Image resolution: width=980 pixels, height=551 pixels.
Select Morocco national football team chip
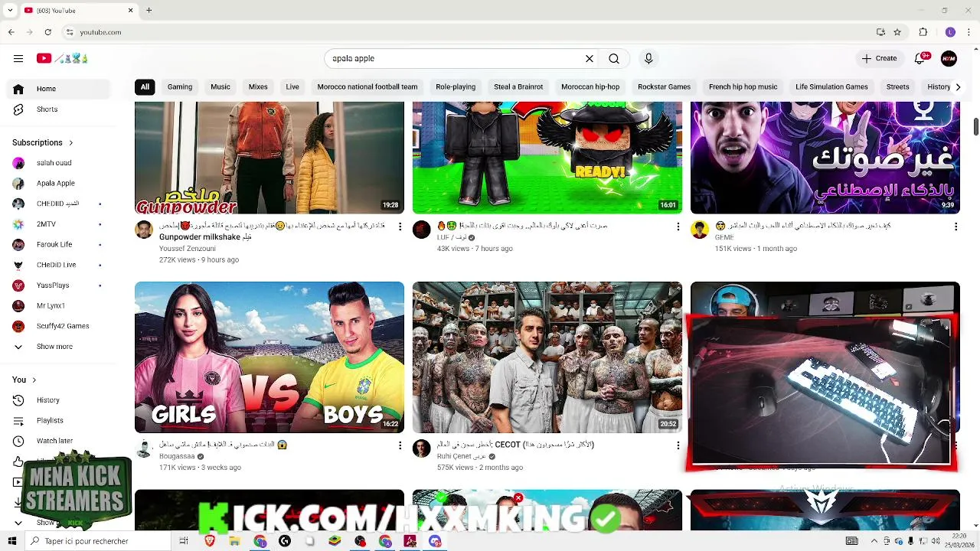click(x=367, y=87)
